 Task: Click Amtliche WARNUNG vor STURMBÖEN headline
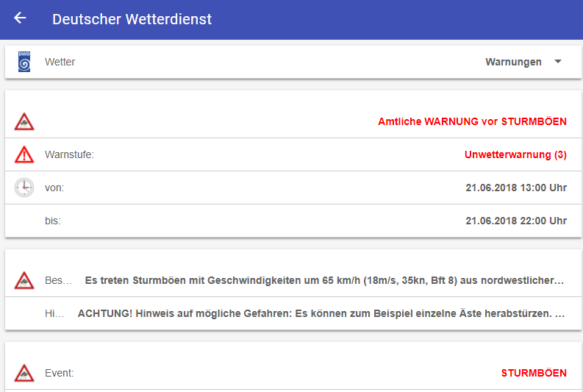click(x=472, y=121)
